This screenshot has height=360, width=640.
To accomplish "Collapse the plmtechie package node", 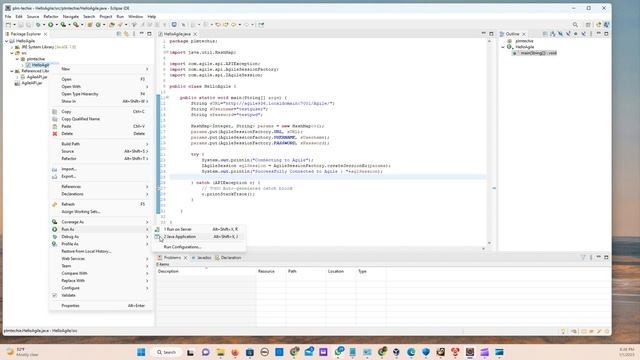I will [17, 59].
